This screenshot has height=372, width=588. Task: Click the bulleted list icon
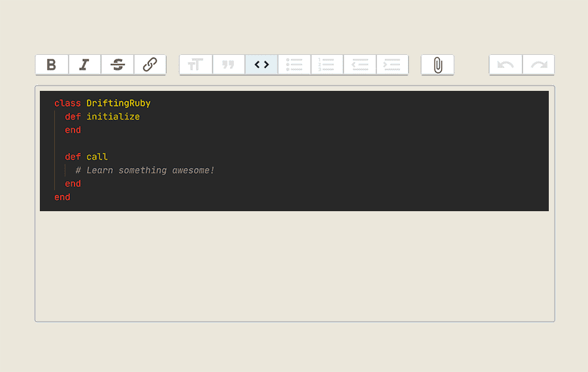pyautogui.click(x=295, y=65)
